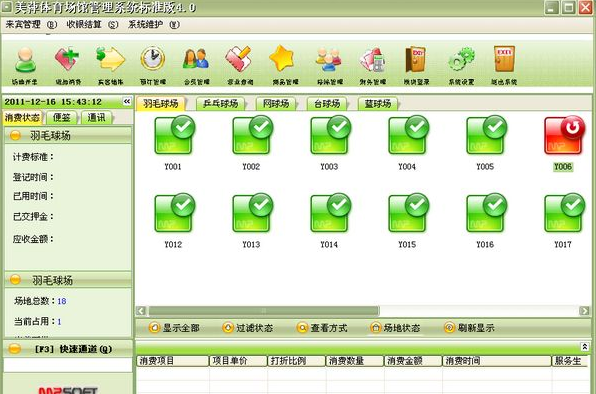Open financial management calculator icon
Screen dimensions: 596x394
click(372, 60)
